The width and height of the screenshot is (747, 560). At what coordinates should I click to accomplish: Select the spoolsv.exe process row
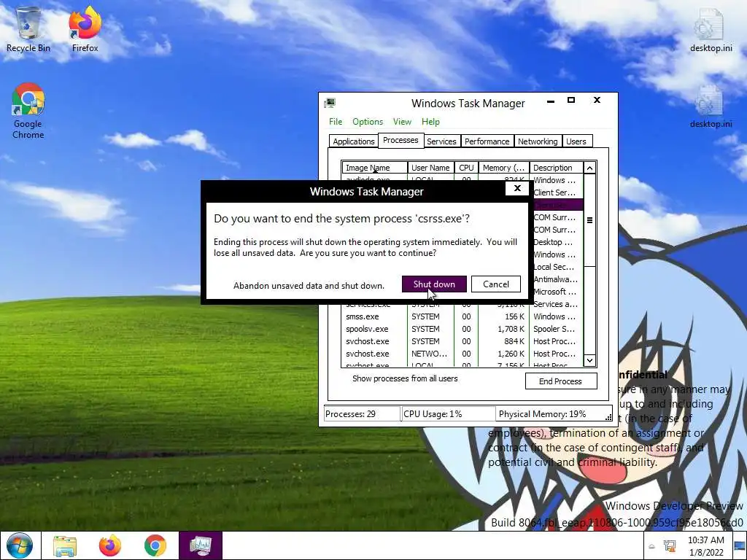pyautogui.click(x=462, y=329)
